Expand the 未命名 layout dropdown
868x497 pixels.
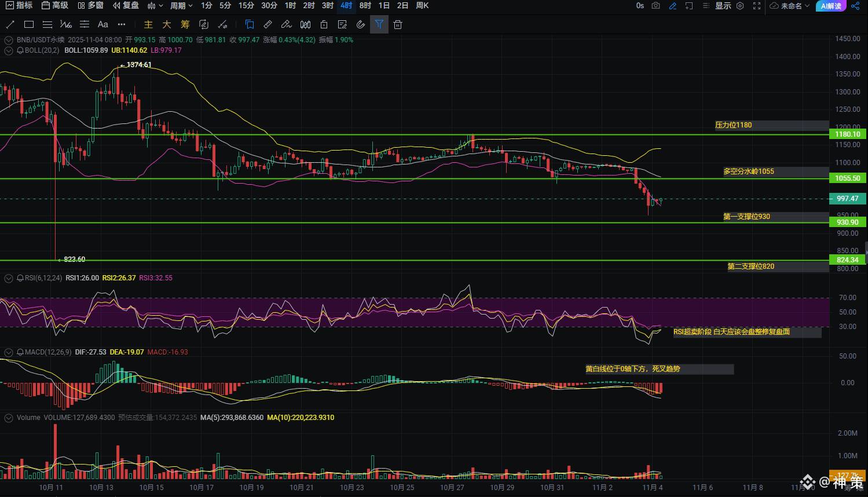pos(790,6)
